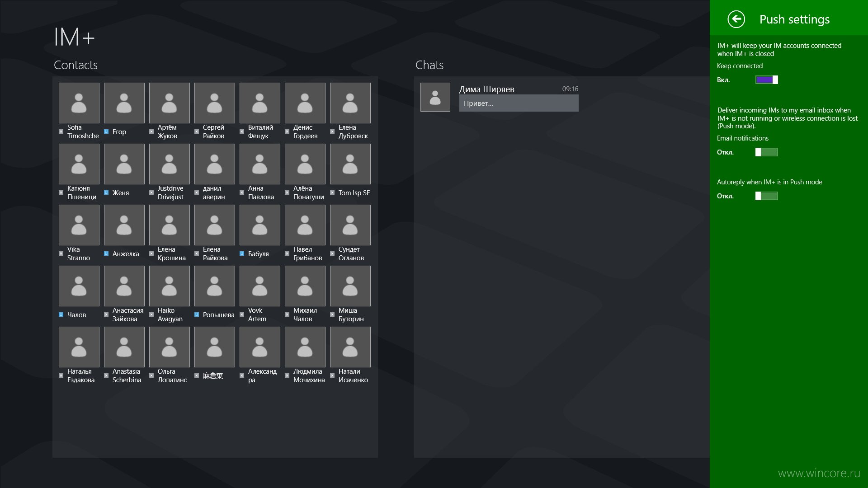Open Алёна Понагуши contact avatar

pos(305,164)
